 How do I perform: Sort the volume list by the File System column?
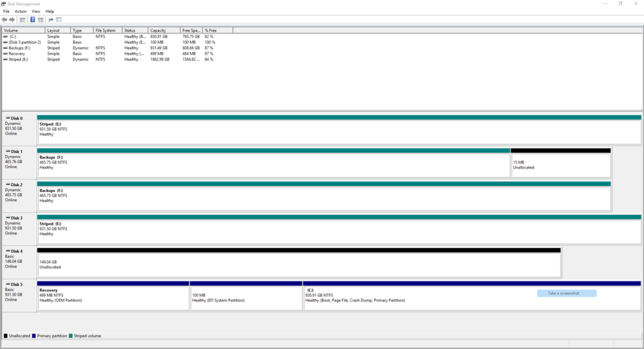pos(107,30)
